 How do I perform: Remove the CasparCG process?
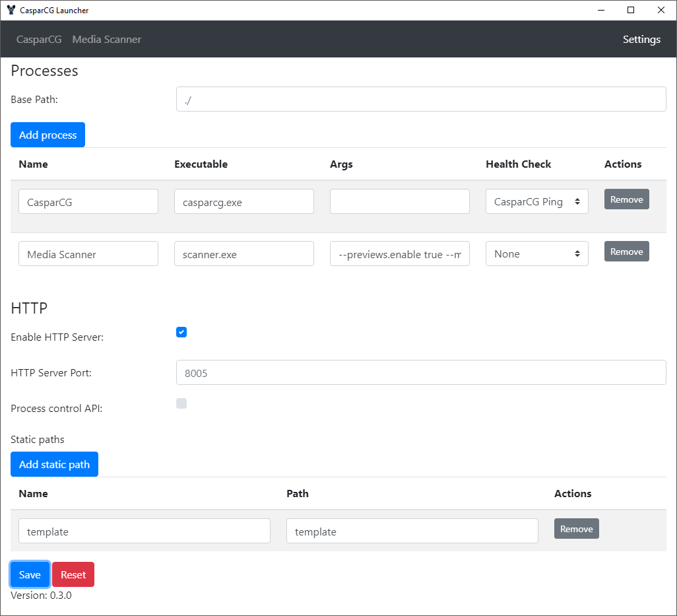[626, 199]
